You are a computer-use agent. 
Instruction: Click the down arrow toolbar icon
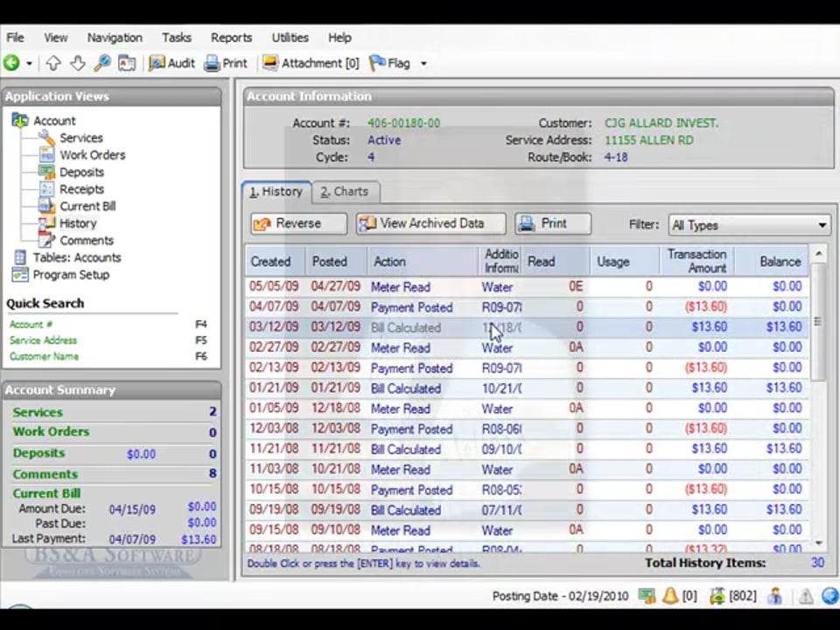point(78,63)
